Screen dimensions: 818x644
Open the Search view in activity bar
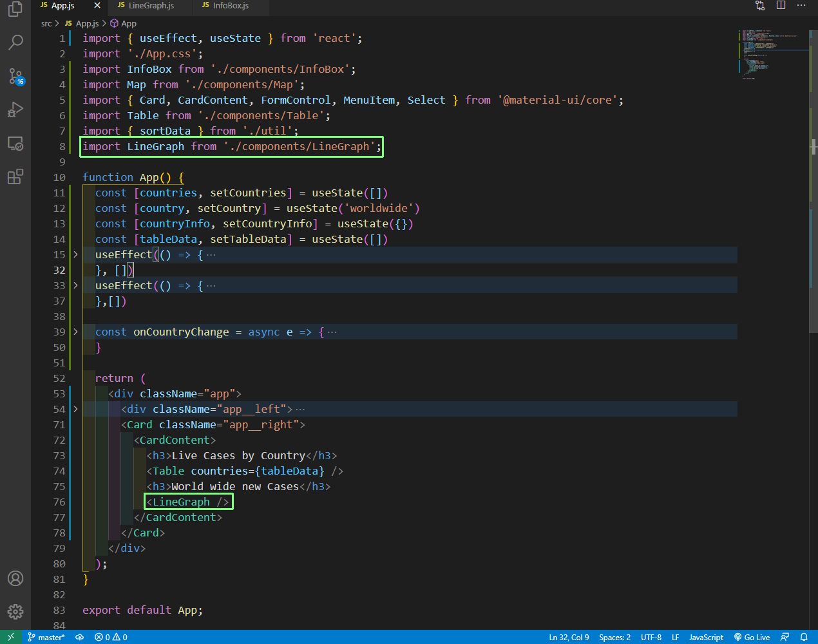[x=15, y=43]
